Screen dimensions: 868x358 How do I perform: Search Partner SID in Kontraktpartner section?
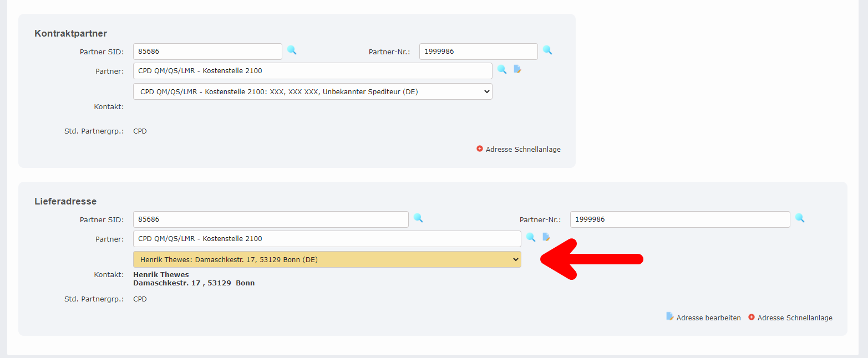coord(292,50)
